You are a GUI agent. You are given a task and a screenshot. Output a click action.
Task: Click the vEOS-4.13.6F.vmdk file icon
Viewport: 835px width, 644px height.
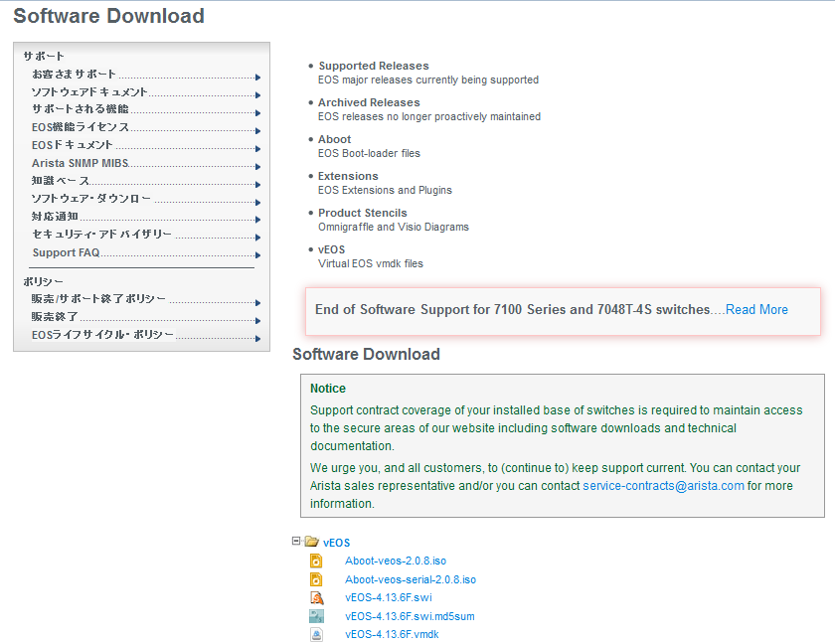316,634
